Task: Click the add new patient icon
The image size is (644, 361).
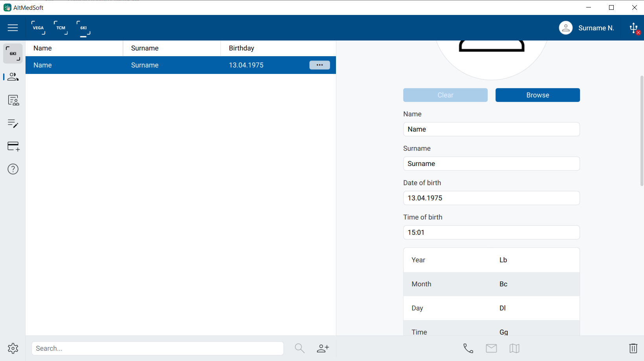Action: point(323,348)
